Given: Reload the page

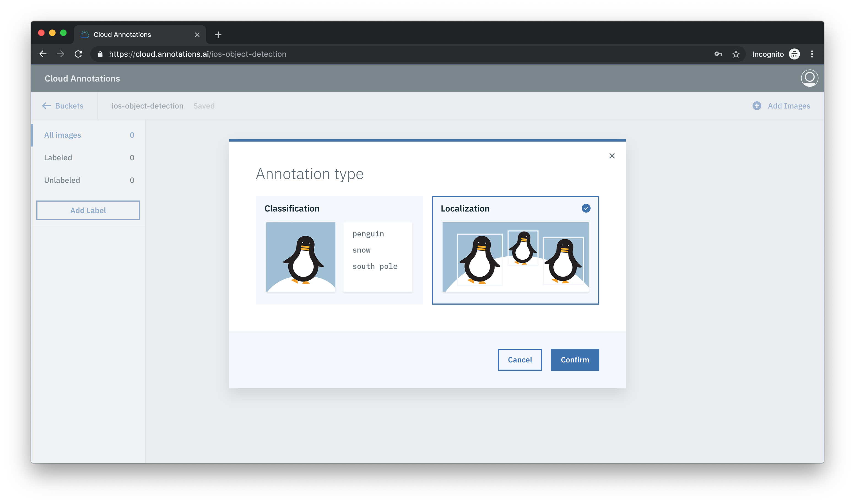Looking at the screenshot, I should (x=79, y=54).
